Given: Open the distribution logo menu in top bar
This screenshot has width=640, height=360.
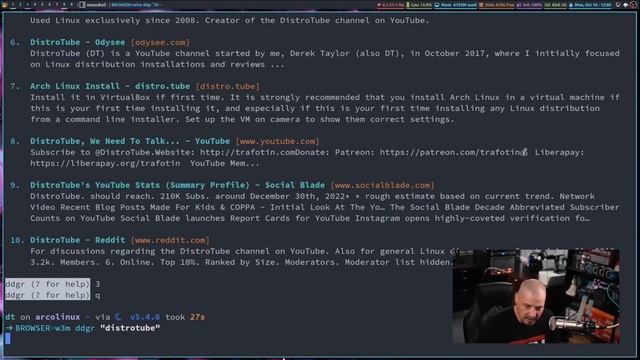Looking at the screenshot, I should coord(4,5).
